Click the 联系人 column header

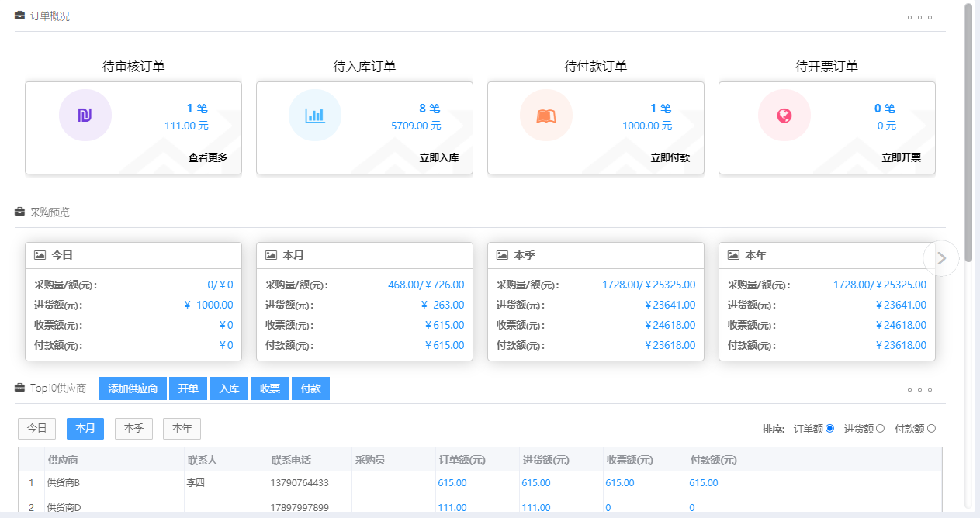226,460
